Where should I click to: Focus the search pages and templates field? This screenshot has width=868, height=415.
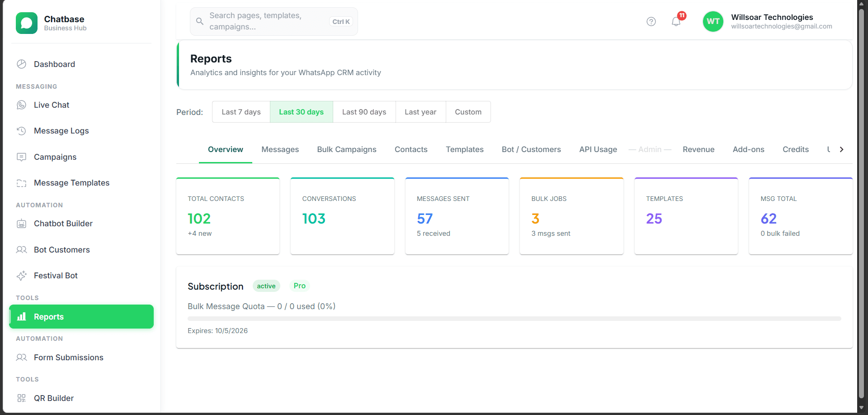(274, 21)
